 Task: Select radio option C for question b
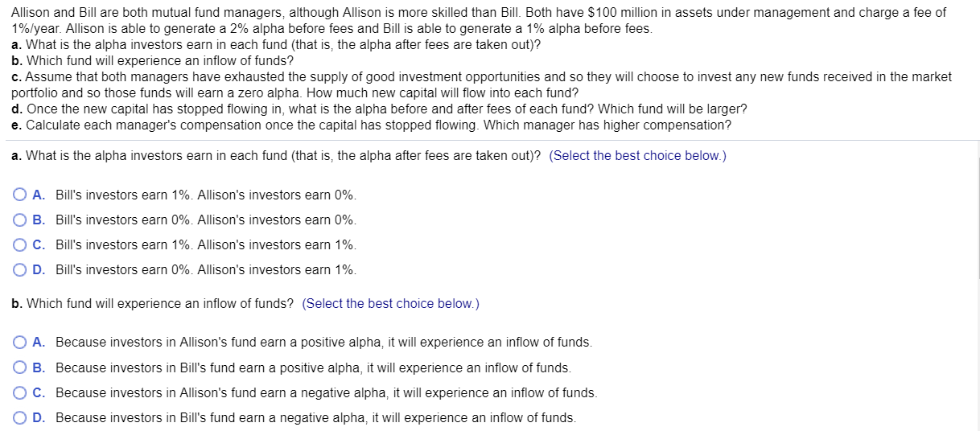[x=19, y=392]
